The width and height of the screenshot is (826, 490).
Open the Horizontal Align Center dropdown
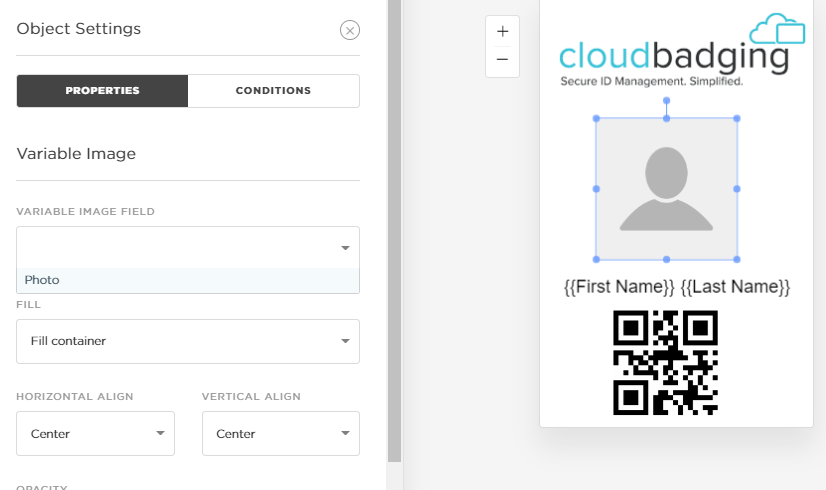pos(95,434)
